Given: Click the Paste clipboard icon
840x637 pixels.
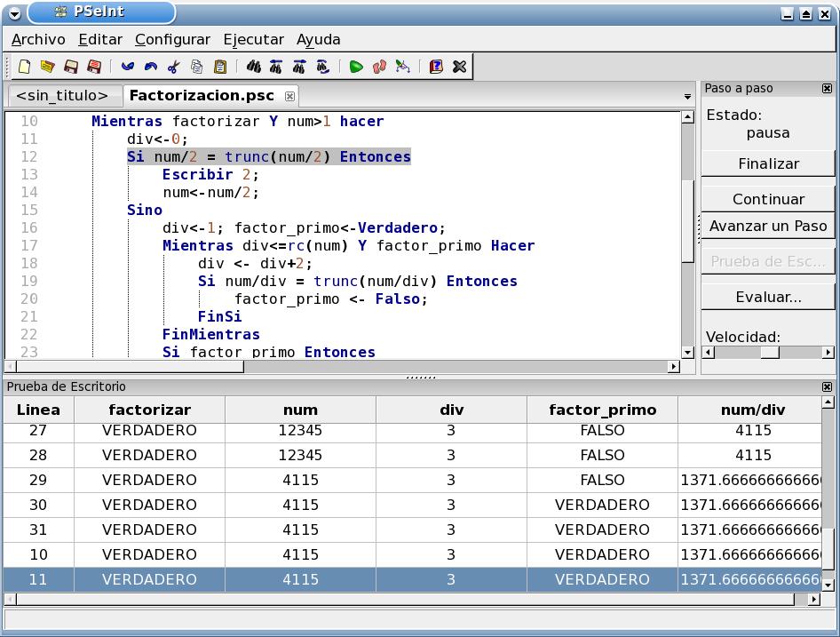Looking at the screenshot, I should point(220,67).
